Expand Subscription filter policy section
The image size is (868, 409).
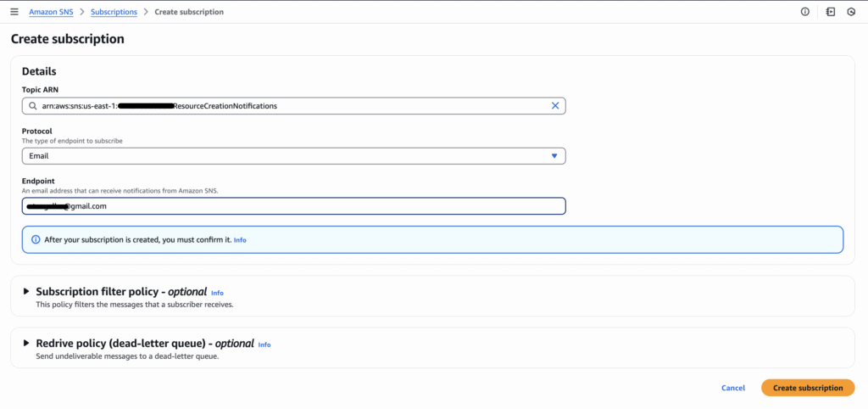point(26,292)
